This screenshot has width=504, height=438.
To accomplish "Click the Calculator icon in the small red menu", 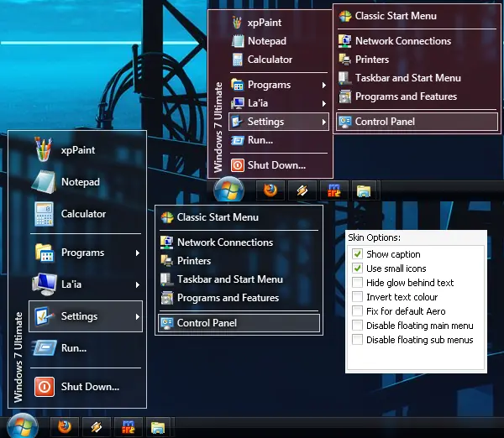I will click(x=238, y=60).
